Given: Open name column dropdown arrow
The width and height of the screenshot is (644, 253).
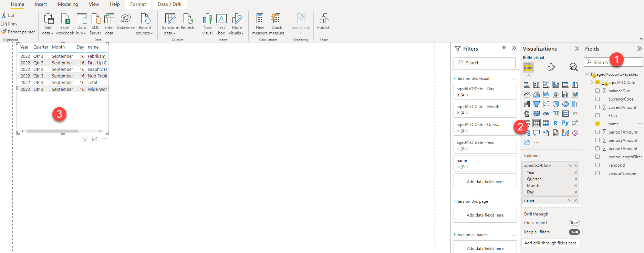Looking at the screenshot, I should tap(570, 200).
